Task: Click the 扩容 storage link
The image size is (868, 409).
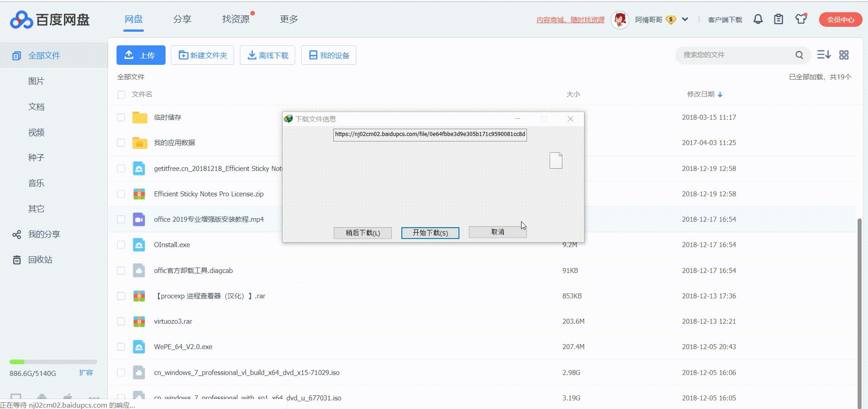Action: [86, 373]
